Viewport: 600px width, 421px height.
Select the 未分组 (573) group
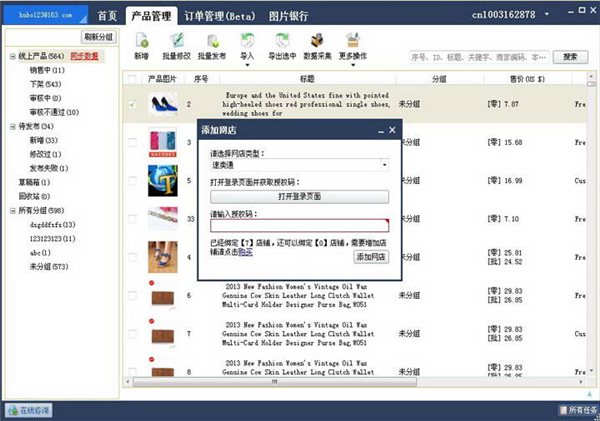(49, 267)
